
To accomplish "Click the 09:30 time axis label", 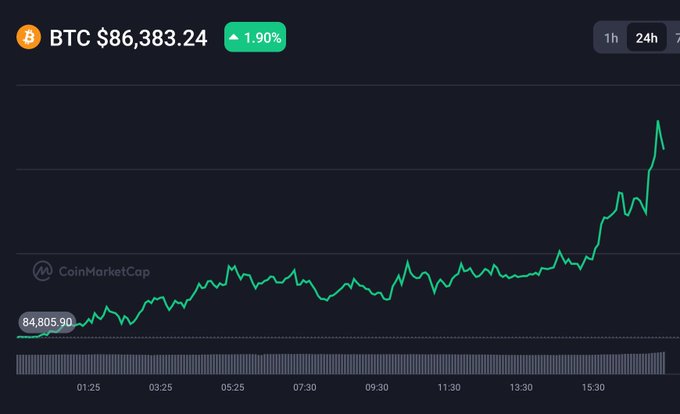I will point(376,387).
